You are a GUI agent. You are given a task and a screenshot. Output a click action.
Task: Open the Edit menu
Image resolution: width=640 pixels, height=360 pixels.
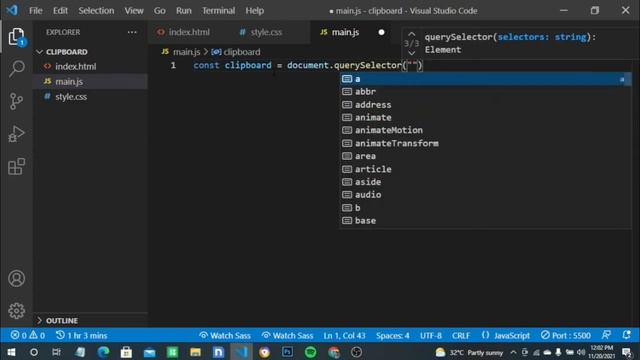pyautogui.click(x=60, y=11)
